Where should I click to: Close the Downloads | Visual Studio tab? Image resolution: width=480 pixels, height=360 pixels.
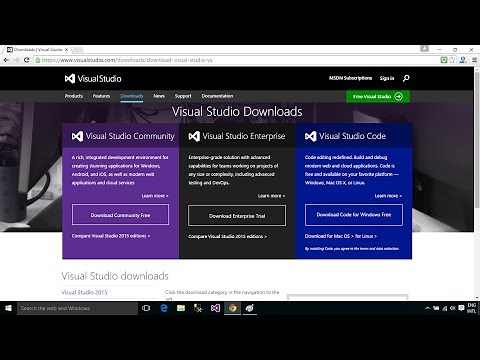point(66,49)
